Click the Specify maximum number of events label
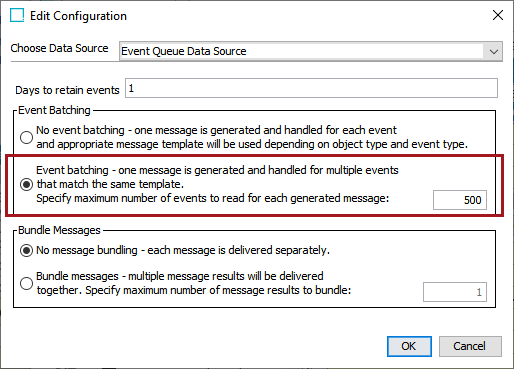514x369 pixels. [213, 198]
